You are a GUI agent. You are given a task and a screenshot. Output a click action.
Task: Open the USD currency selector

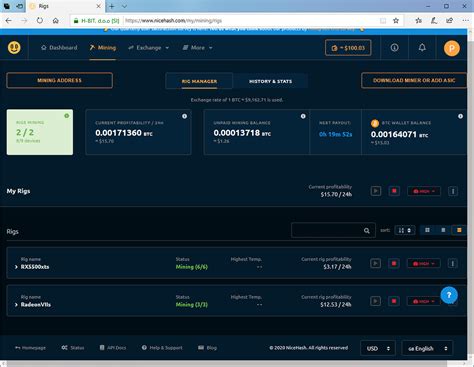click(x=378, y=348)
